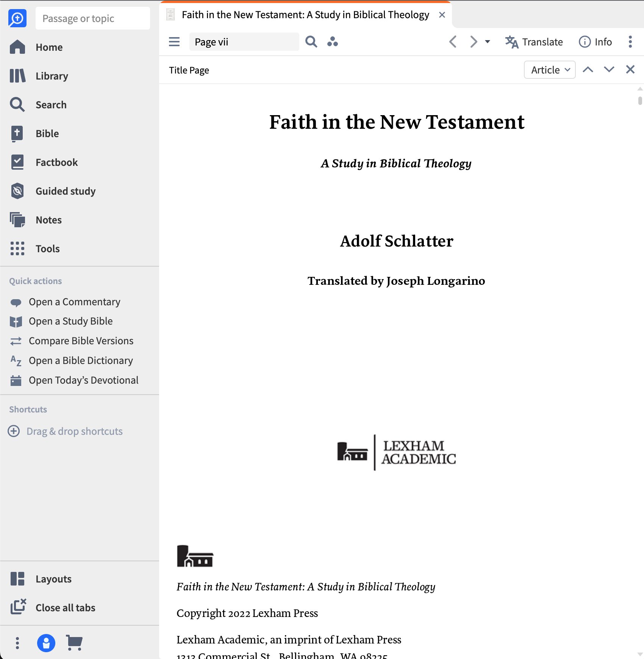Add a shortcut via plus icon
Image resolution: width=644 pixels, height=659 pixels.
coord(14,431)
